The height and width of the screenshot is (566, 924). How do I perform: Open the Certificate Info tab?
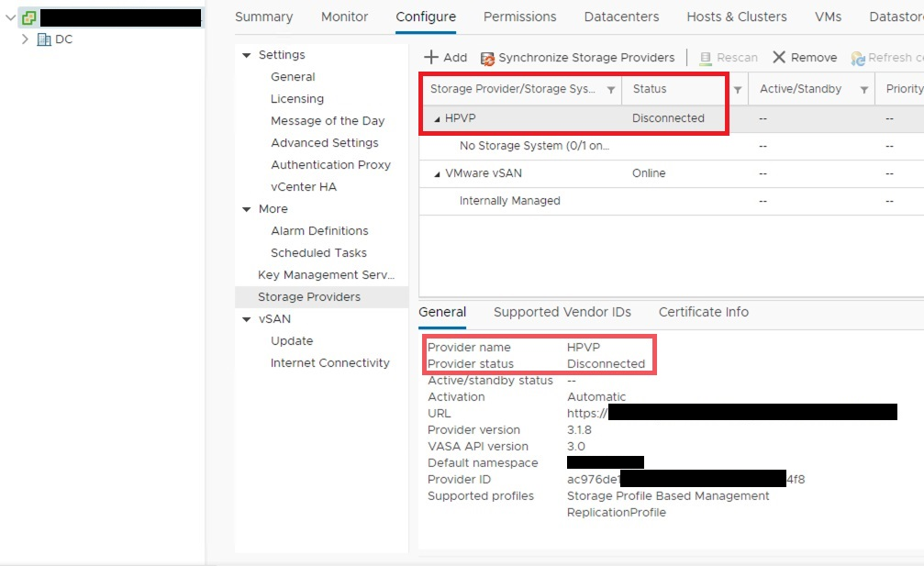tap(703, 312)
